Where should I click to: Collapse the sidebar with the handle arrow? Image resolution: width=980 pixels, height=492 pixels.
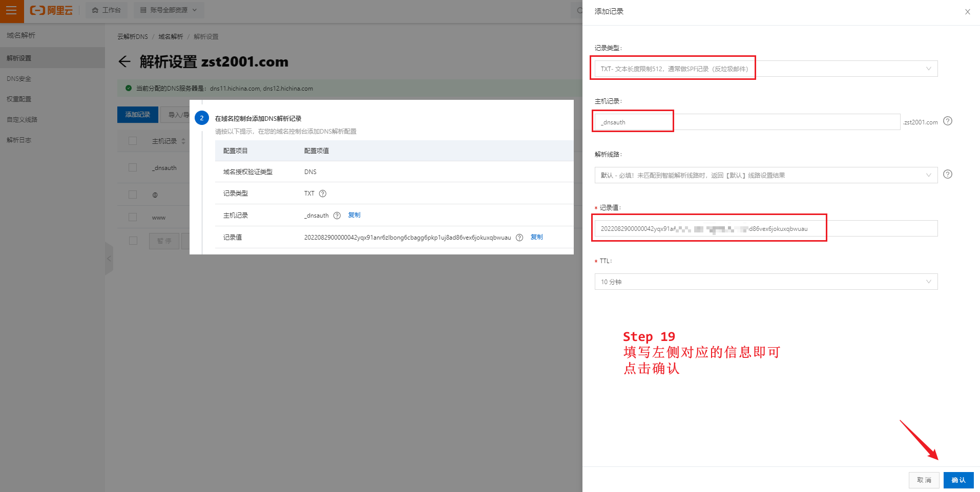tap(109, 259)
